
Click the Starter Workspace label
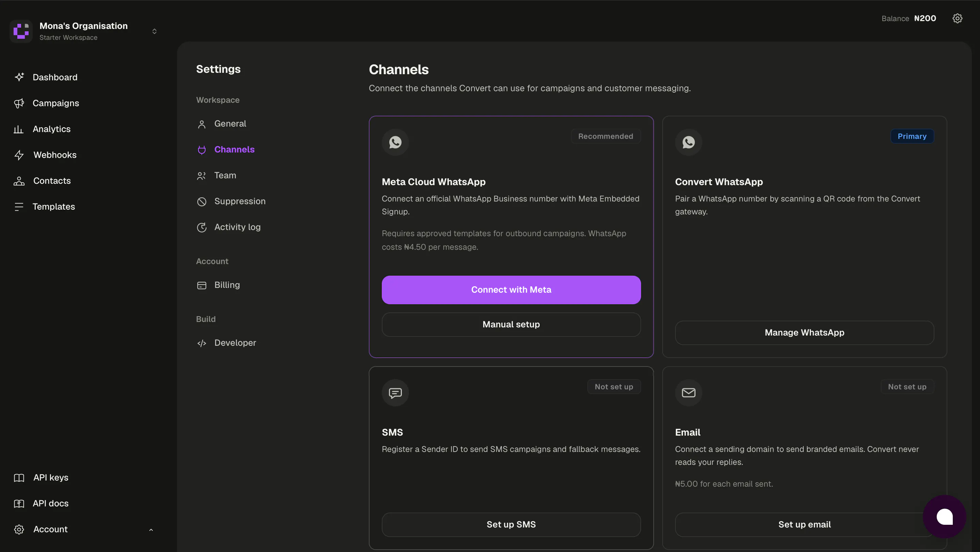[68, 37]
